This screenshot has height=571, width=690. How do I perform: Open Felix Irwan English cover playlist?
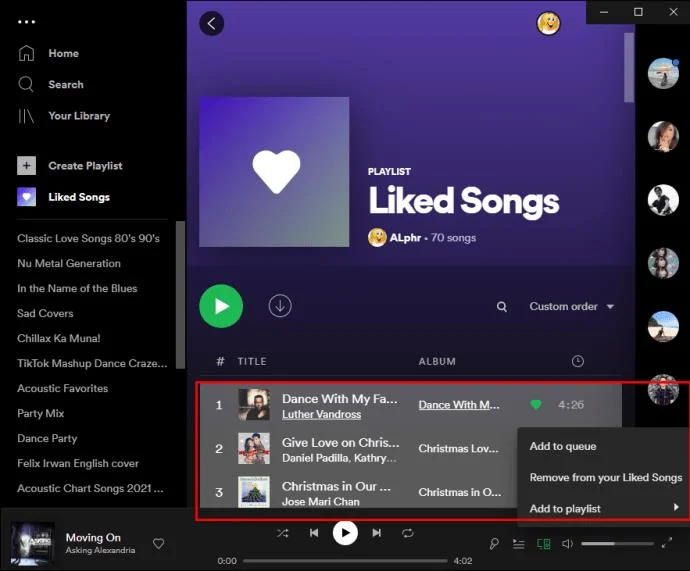point(78,463)
